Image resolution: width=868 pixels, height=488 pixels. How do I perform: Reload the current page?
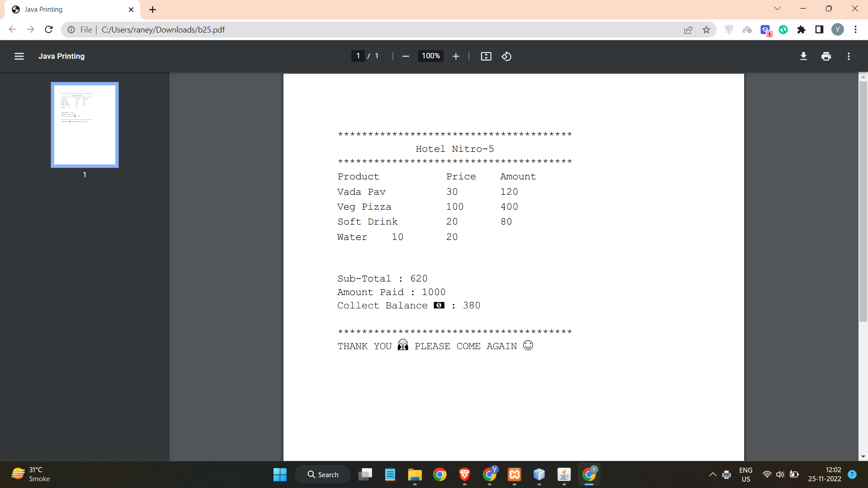48,29
